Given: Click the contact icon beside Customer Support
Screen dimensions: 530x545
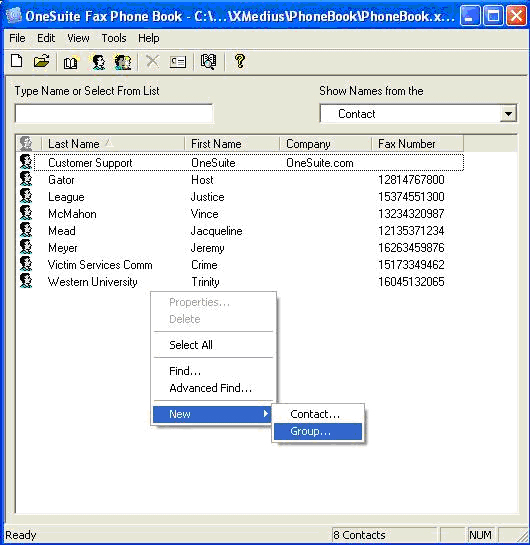Looking at the screenshot, I should tap(26, 162).
